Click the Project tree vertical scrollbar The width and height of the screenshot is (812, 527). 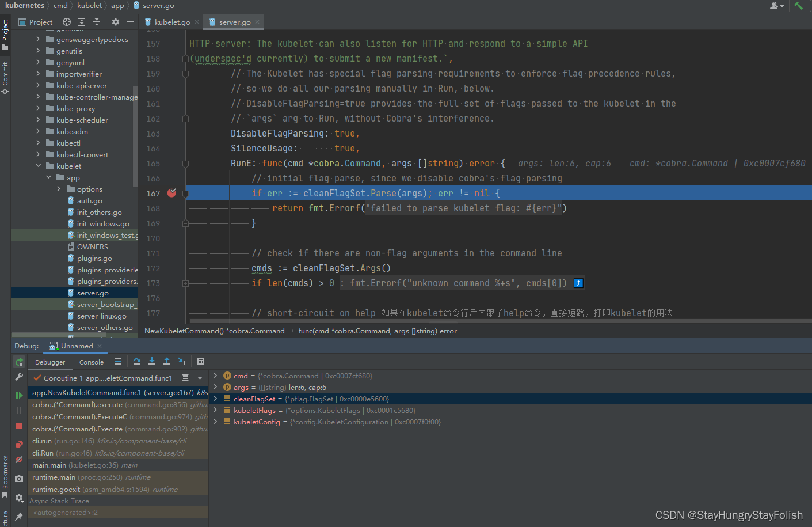click(135, 136)
